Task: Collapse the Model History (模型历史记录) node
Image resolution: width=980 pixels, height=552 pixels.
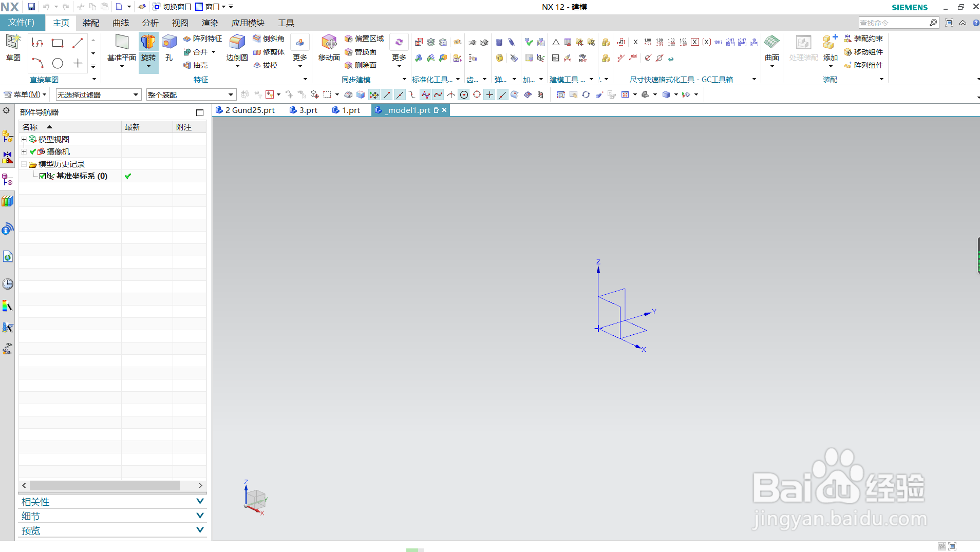Action: coord(24,164)
